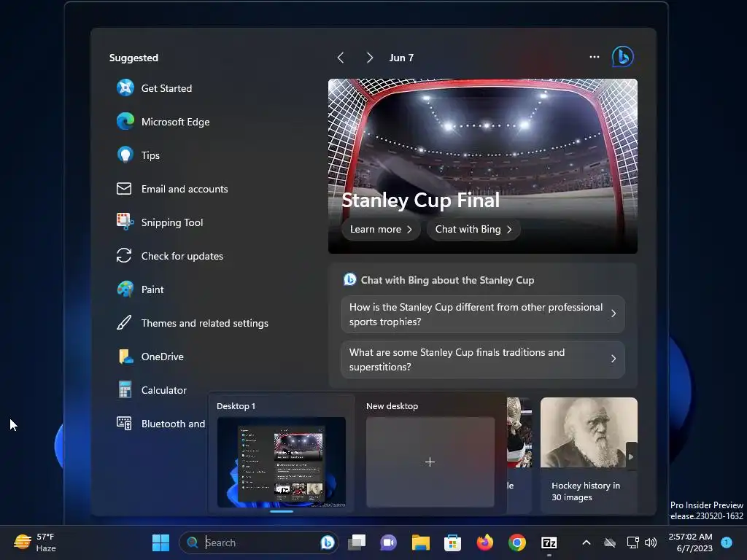
Task: Click the Check for updates refresh icon
Action: tap(124, 256)
